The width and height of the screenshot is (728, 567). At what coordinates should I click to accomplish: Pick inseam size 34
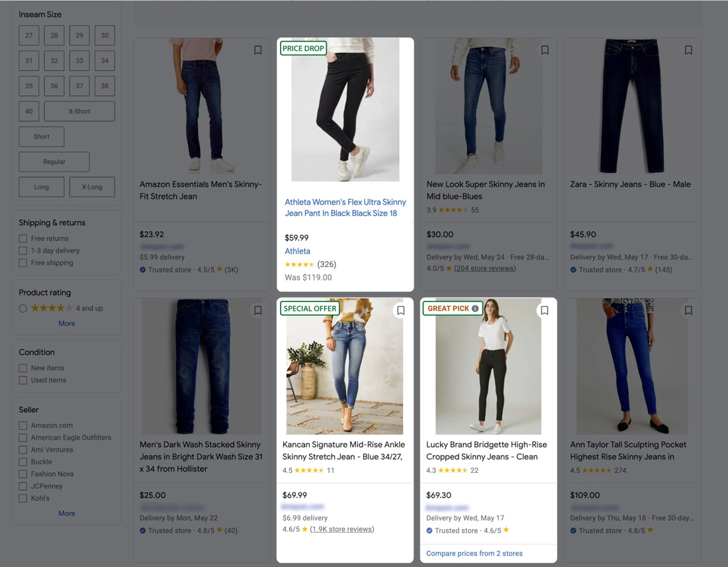pos(105,60)
